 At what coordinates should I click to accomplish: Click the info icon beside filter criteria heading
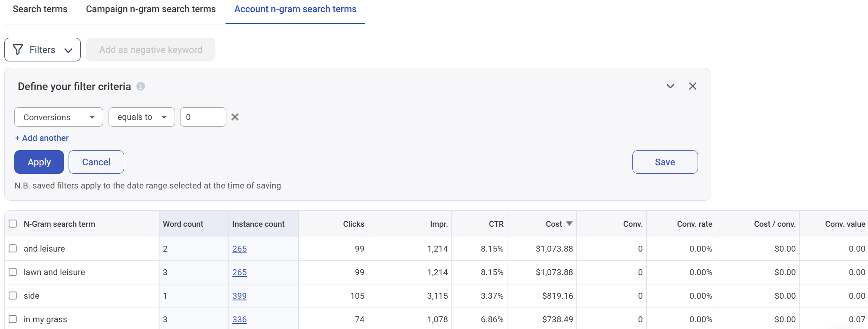pyautogui.click(x=141, y=86)
